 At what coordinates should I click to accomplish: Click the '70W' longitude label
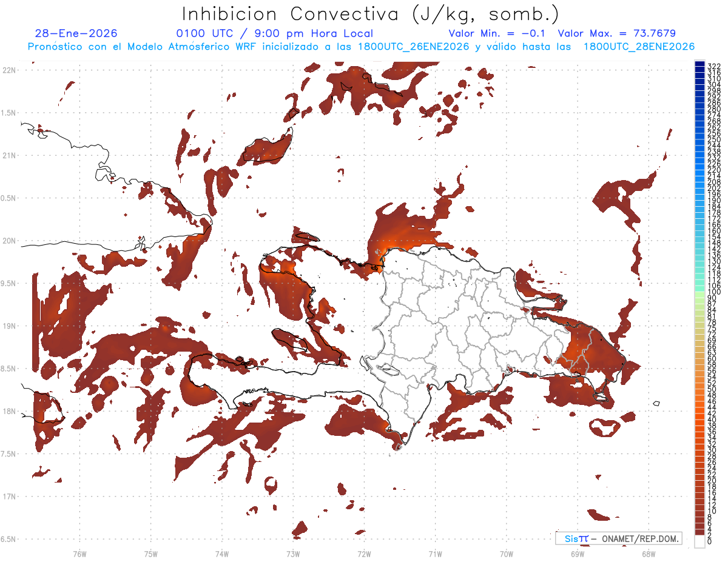click(506, 554)
